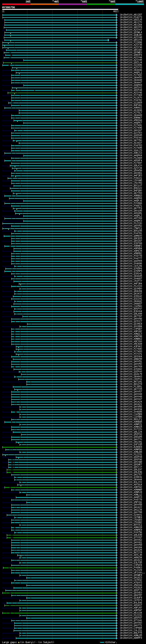The height and width of the screenshot is (644, 146).
Task: Click hit label UniRef100_A3F6K2
Action: pyautogui.click(x=131, y=347)
